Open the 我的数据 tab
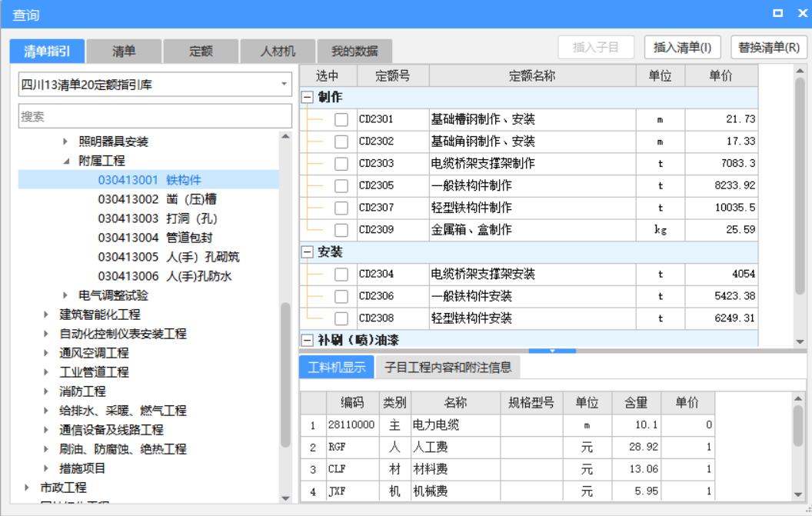This screenshot has width=812, height=516. click(354, 52)
